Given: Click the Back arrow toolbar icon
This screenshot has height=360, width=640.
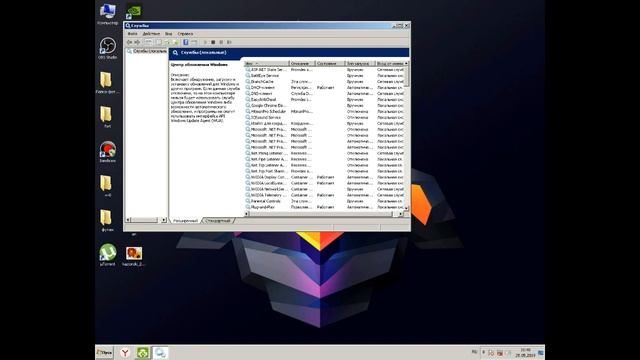Looking at the screenshot, I should [x=129, y=42].
